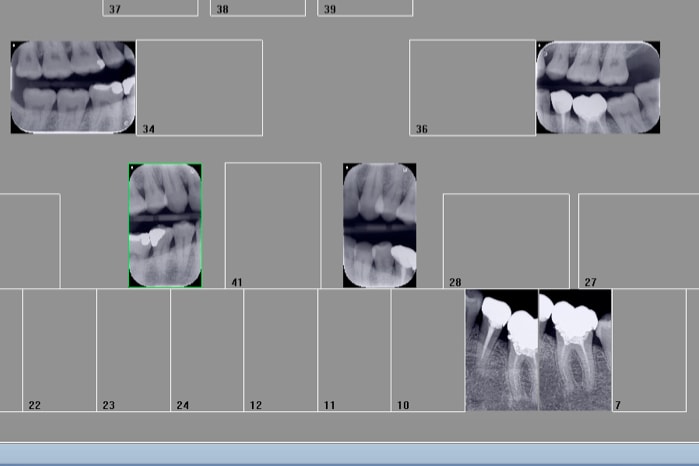Select the green-highlighted vertical bitewing X-ray
The image size is (699, 466).
165,225
